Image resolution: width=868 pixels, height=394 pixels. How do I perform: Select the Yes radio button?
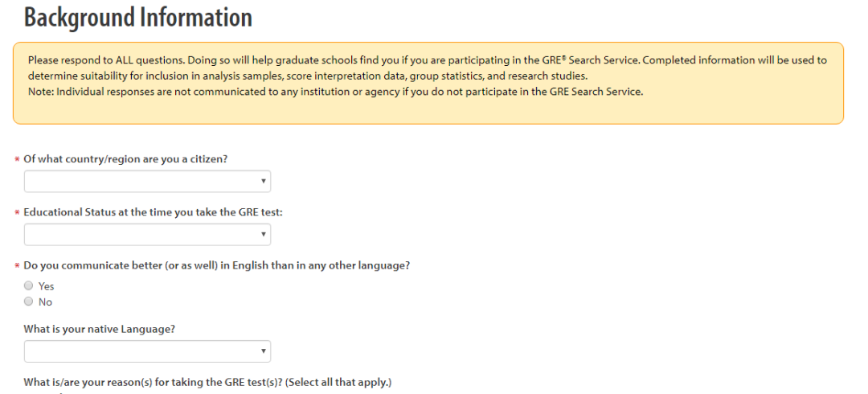pos(29,286)
